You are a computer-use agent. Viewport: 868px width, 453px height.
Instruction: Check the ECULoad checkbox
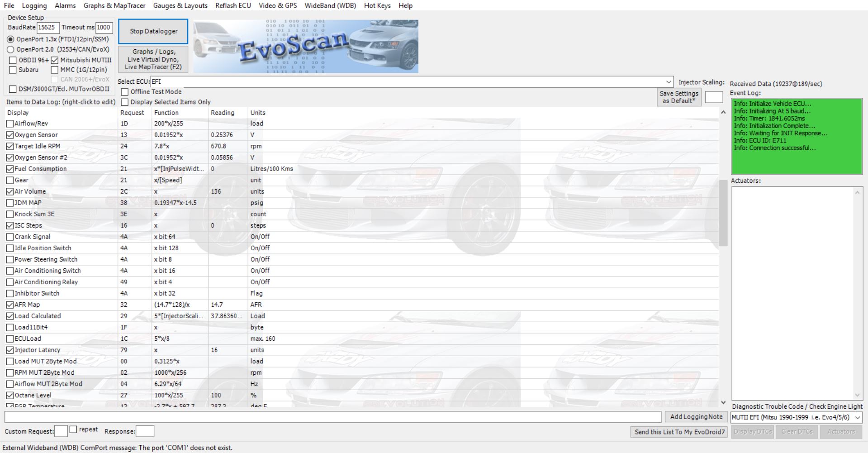[x=10, y=339]
